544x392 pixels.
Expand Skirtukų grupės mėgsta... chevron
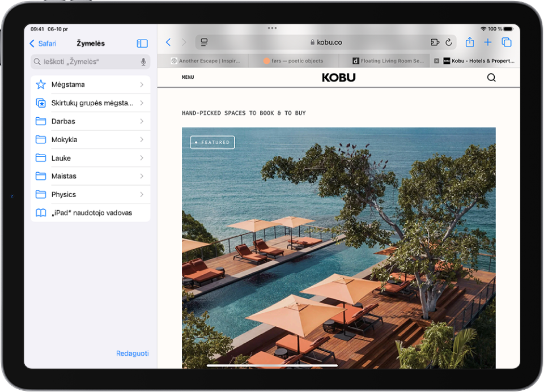[142, 103]
